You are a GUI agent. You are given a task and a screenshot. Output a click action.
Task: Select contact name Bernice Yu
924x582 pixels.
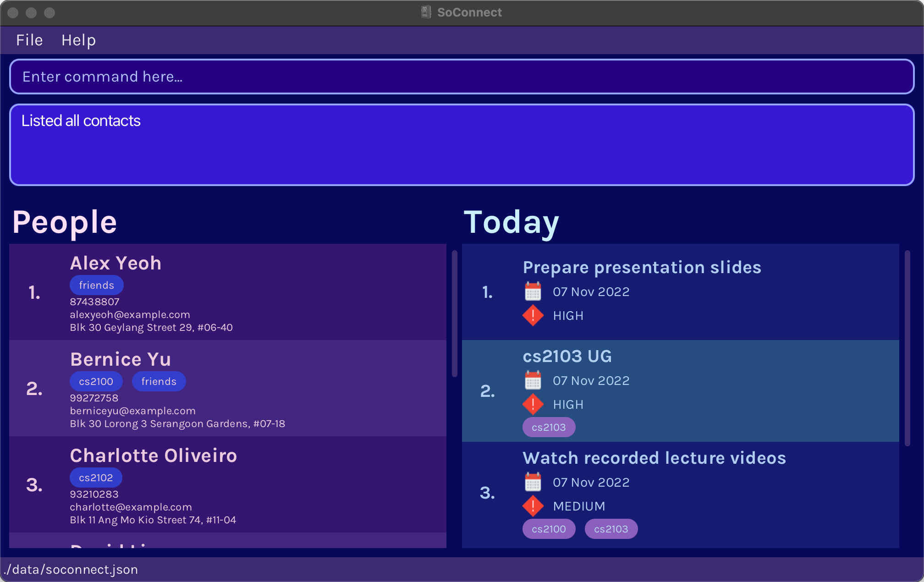121,359
